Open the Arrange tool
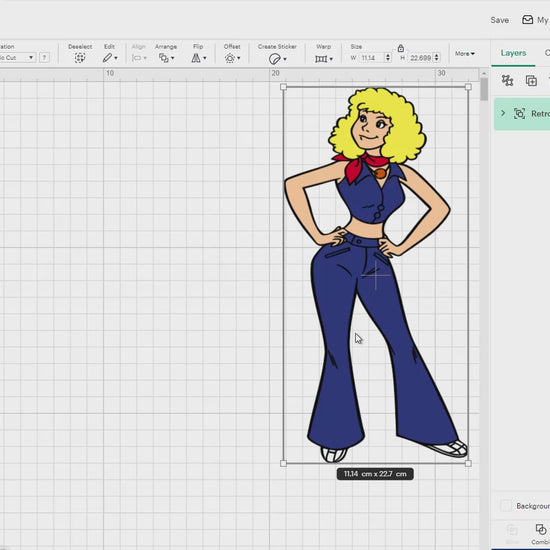The image size is (550, 550). click(x=166, y=58)
